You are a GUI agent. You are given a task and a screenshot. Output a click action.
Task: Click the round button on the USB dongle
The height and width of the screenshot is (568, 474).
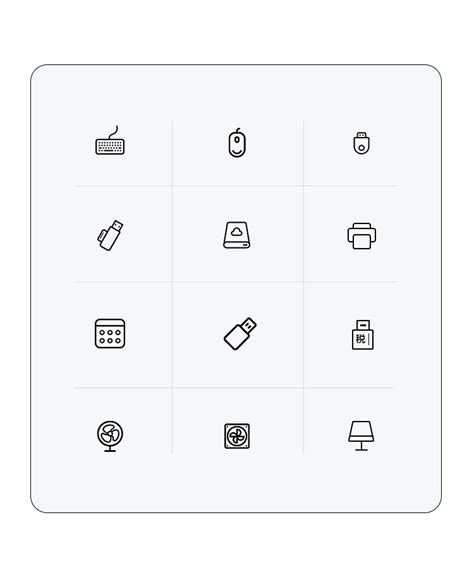[361, 148]
